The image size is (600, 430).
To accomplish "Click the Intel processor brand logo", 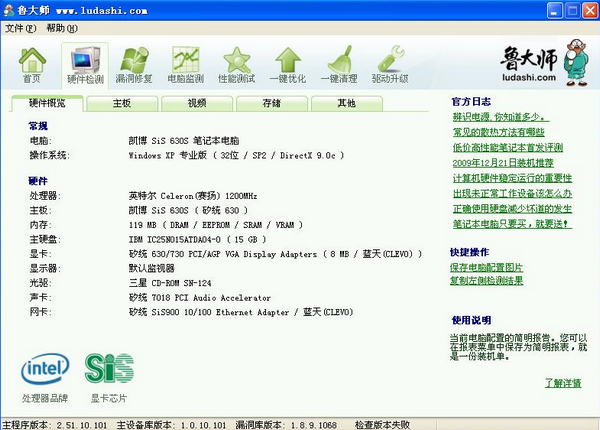I will [45, 369].
